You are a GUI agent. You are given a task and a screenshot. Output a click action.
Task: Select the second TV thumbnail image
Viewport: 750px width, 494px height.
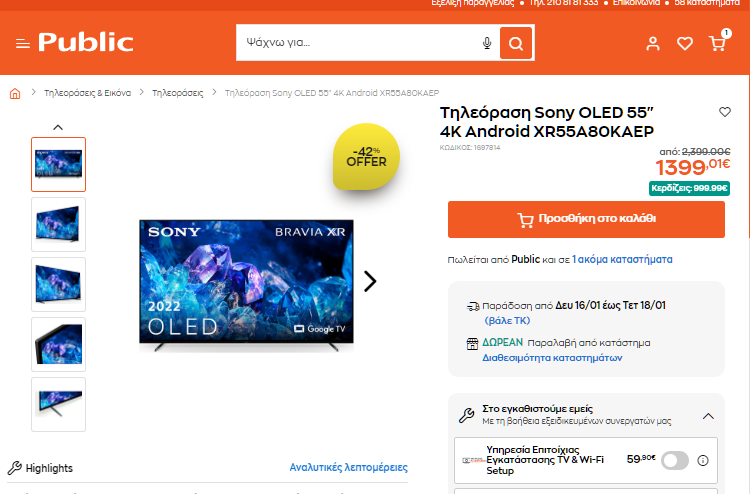point(58,224)
